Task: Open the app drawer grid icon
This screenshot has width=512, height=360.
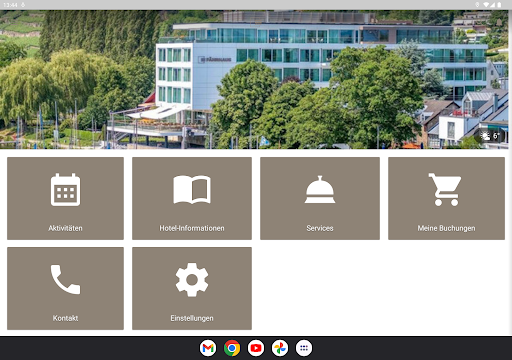Action: 304,348
